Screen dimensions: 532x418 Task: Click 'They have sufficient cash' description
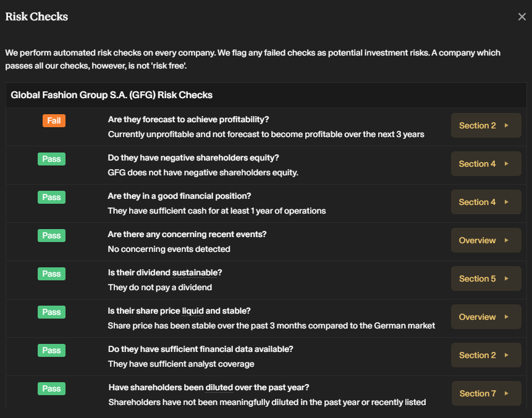coord(217,211)
